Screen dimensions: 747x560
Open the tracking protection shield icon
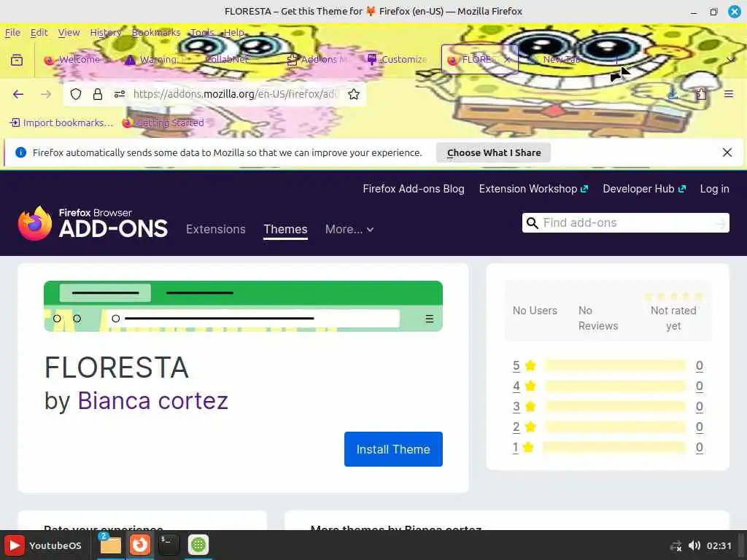[x=76, y=94]
